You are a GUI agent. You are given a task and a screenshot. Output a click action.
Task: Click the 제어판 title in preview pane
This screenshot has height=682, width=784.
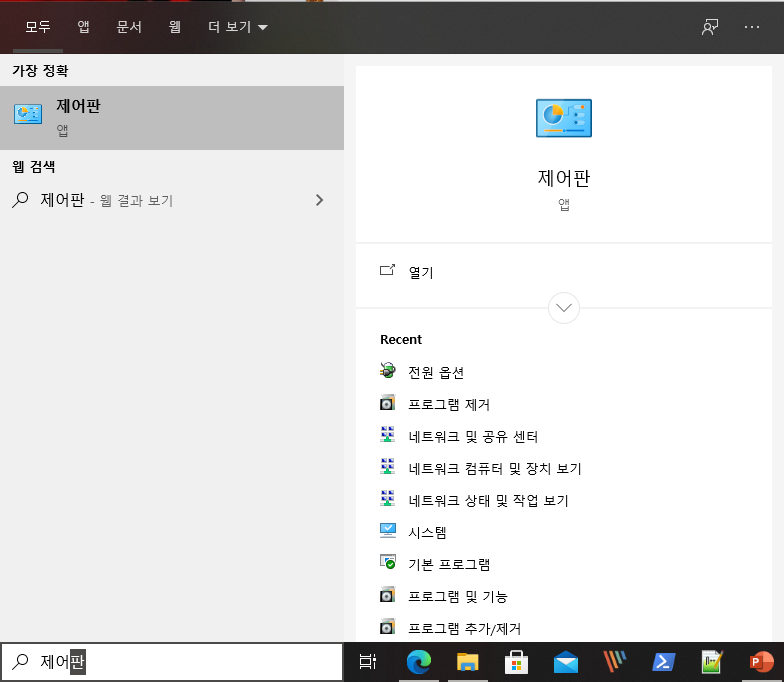coord(564,178)
